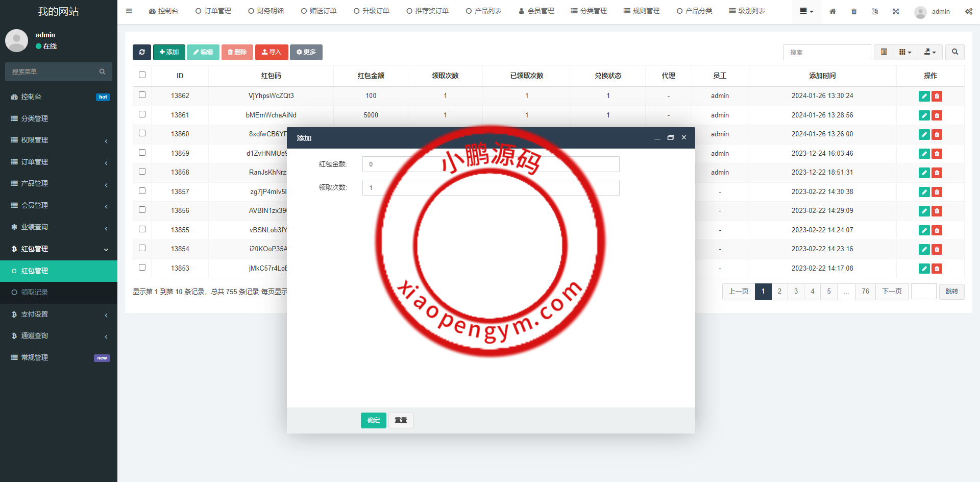This screenshot has height=482, width=980.
Task: Check the checkbox for row 13861
Action: (x=142, y=114)
